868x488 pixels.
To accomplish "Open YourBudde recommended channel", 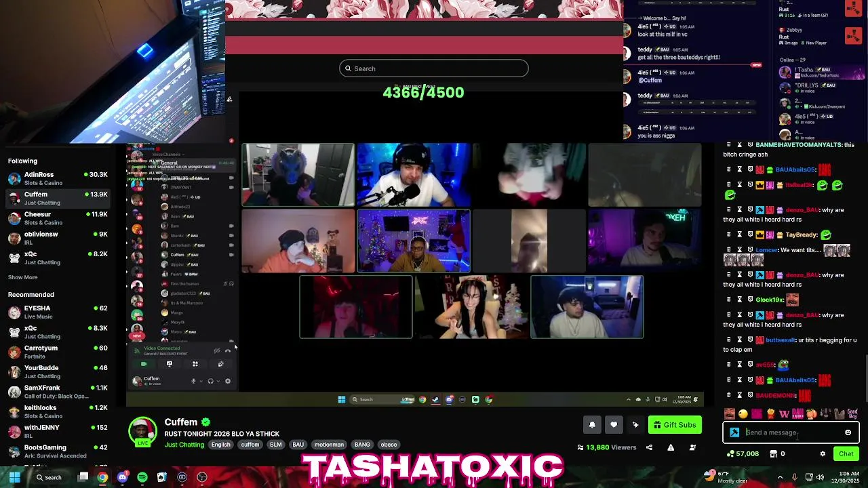I will click(58, 371).
